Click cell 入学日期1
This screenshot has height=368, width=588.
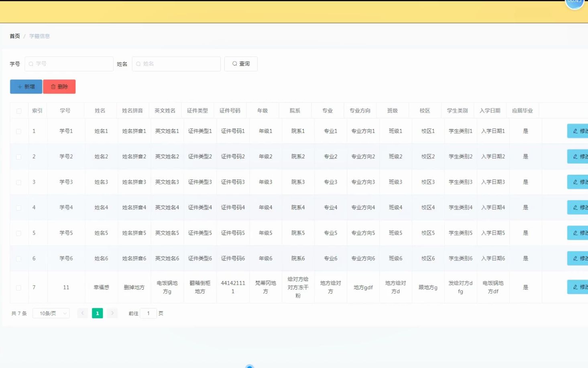point(493,131)
